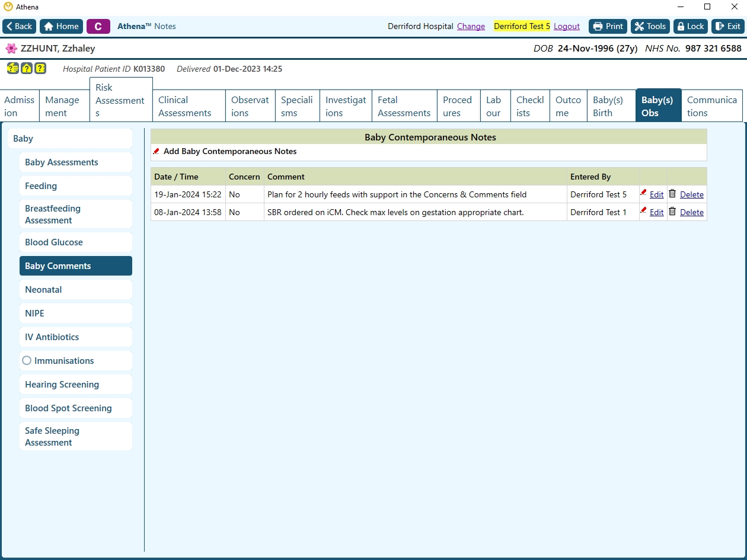
Task: Open the Risk Assessments tab
Action: (121, 100)
